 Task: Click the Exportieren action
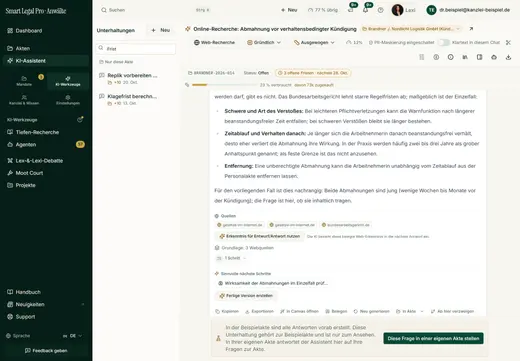pyautogui.click(x=259, y=311)
